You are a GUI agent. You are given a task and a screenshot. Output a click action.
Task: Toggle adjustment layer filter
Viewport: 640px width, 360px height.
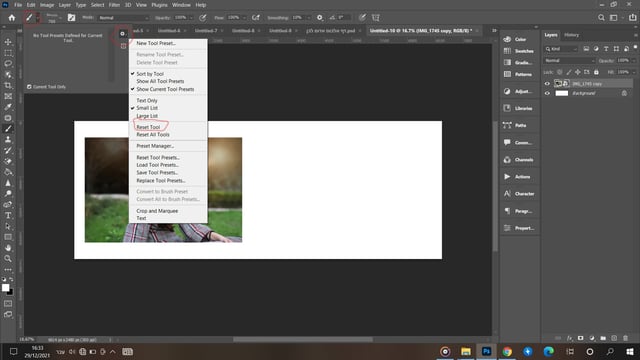[x=596, y=49]
